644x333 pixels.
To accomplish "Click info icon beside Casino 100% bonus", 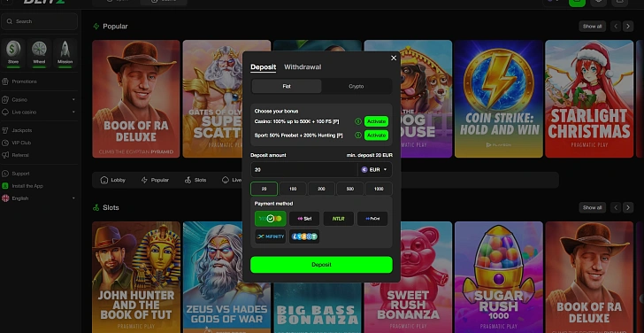I will click(x=358, y=121).
